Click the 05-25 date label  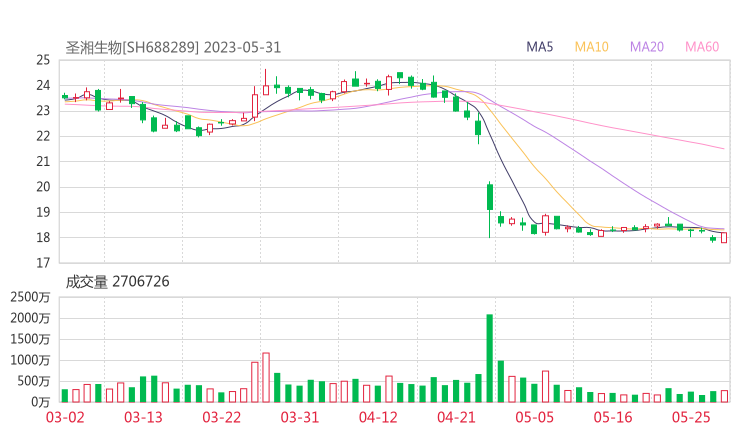point(691,417)
